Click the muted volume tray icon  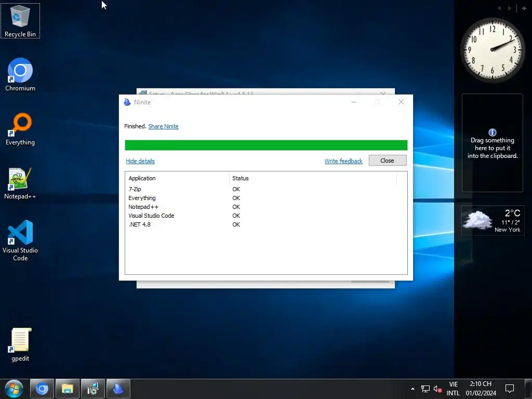pos(437,389)
